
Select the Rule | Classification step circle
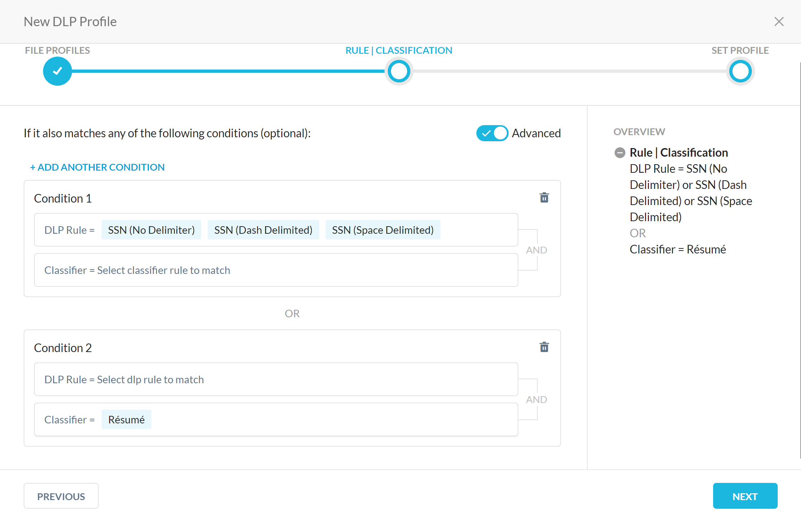click(x=399, y=71)
